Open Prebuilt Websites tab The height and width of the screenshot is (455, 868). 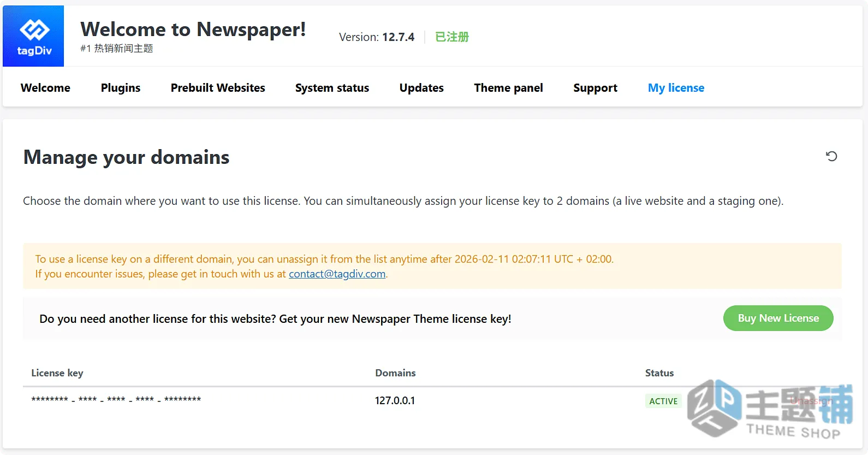tap(218, 88)
